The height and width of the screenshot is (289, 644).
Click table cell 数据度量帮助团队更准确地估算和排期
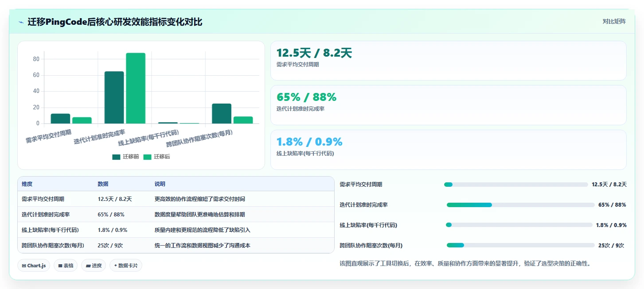[200, 215]
